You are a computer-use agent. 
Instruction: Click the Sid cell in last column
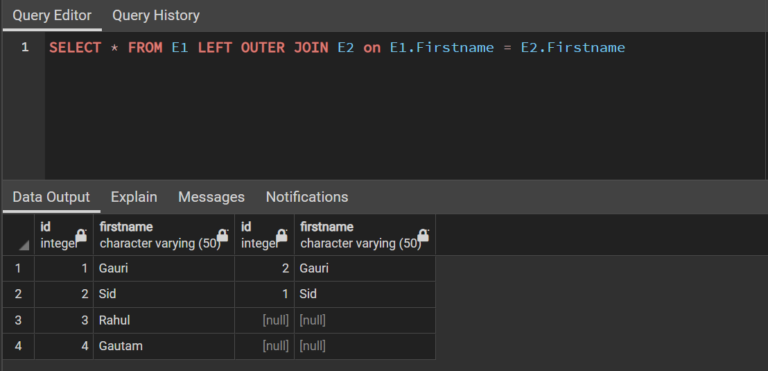click(365, 295)
